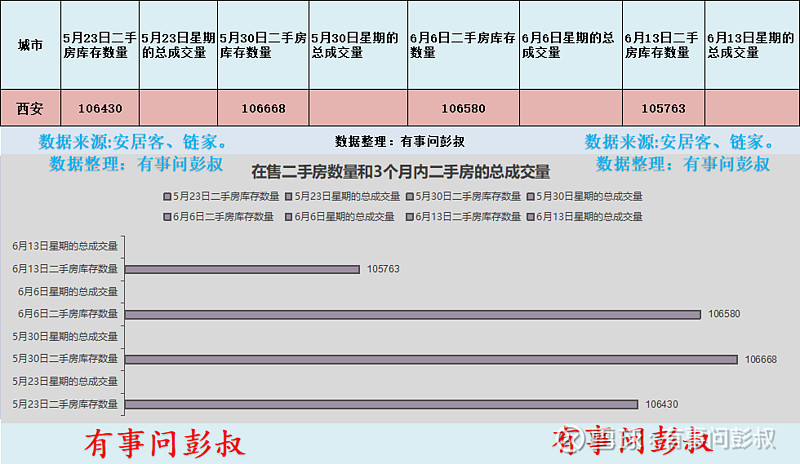
Task: Click legend swatch for 6月6日二手房库存数量
Action: [x=167, y=217]
